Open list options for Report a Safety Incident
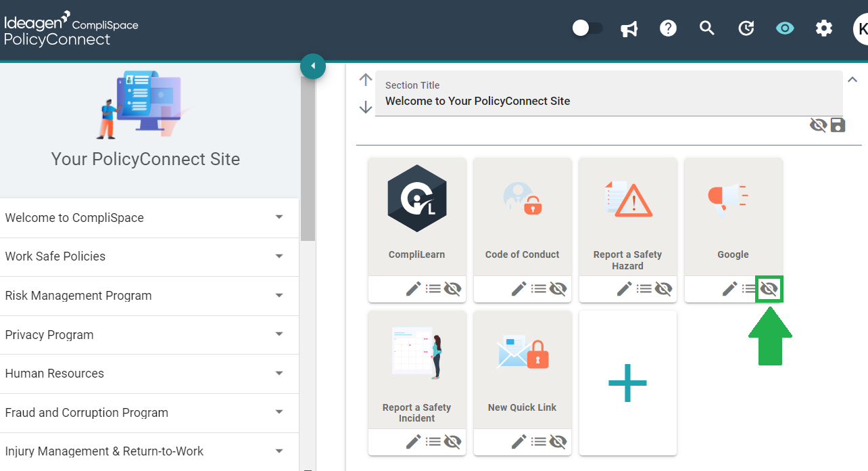This screenshot has width=868, height=471. (433, 442)
